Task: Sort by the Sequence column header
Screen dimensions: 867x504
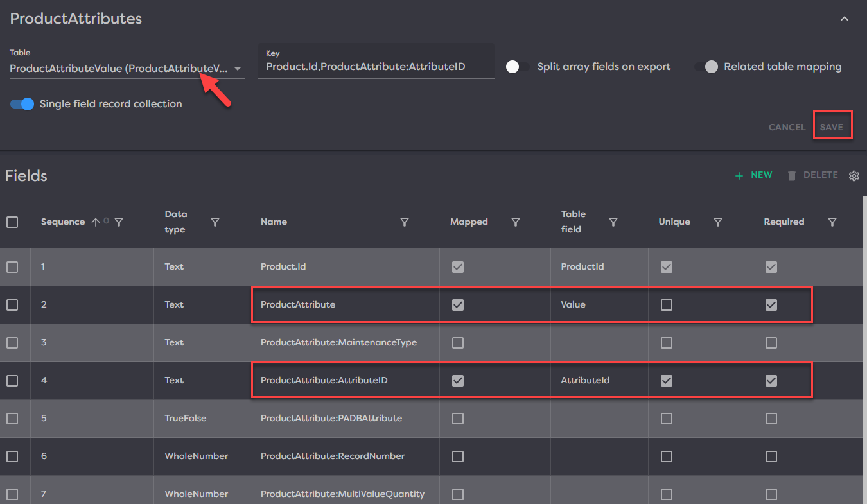Action: coord(63,222)
